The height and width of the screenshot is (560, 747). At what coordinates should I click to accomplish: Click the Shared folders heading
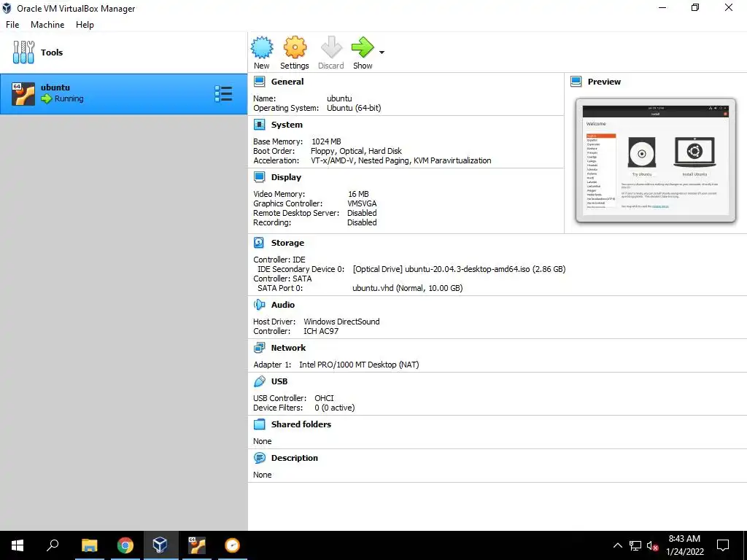pyautogui.click(x=301, y=424)
